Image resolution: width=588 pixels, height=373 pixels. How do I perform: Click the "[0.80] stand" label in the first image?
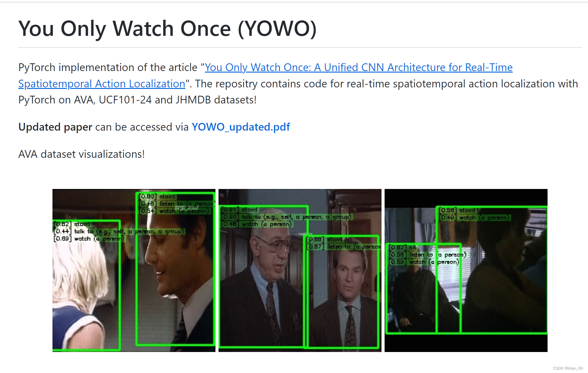coord(157,196)
